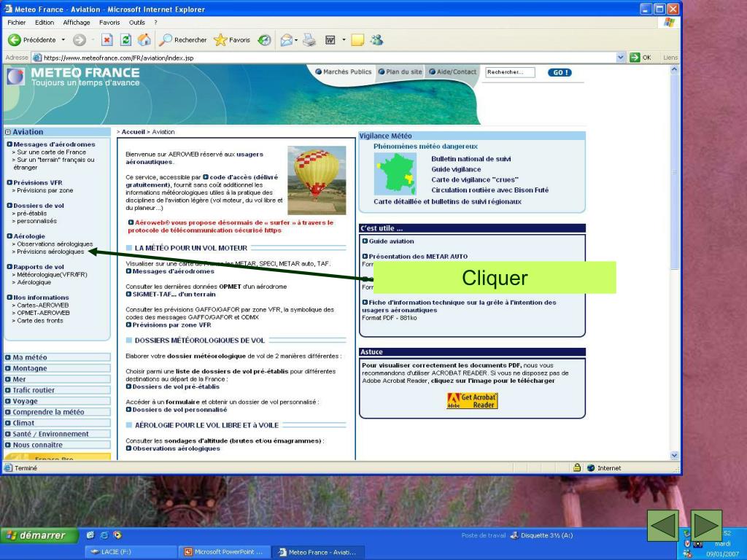Click the France vigilance map thumbnail
The height and width of the screenshot is (560, 747).
(x=395, y=174)
